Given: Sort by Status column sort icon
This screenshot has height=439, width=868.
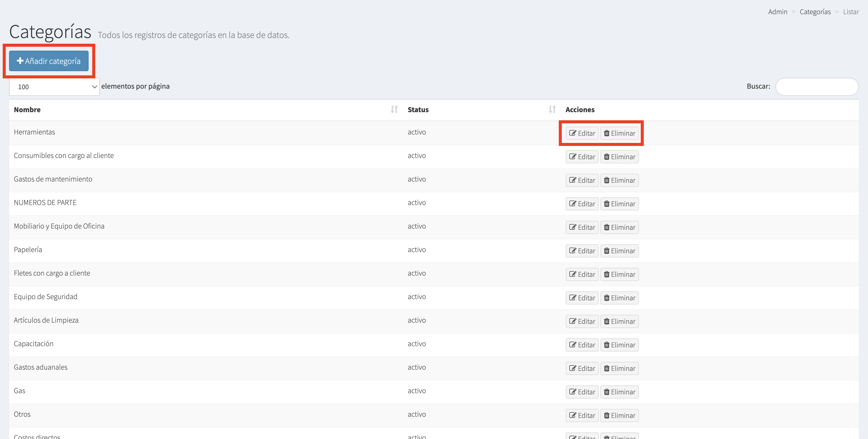Looking at the screenshot, I should [552, 109].
